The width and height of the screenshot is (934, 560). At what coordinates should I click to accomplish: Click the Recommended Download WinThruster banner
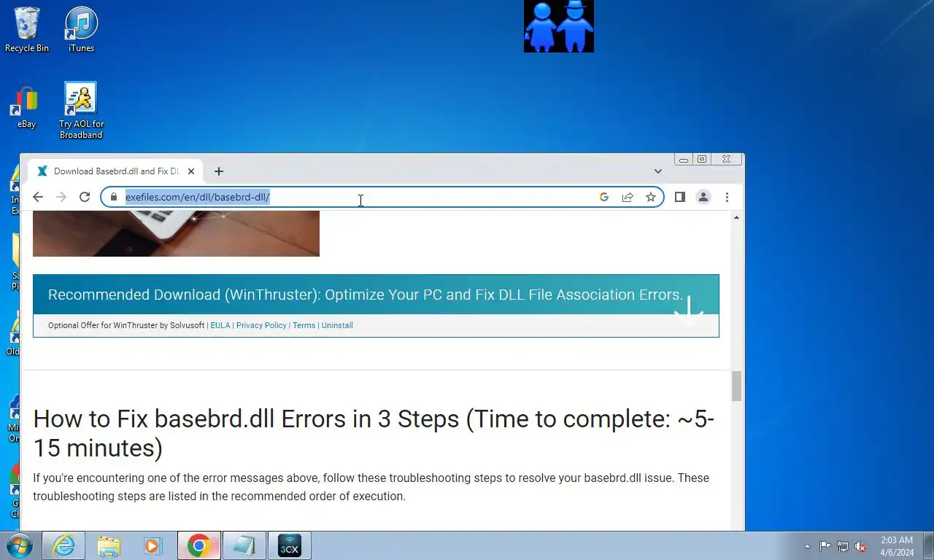(x=376, y=295)
